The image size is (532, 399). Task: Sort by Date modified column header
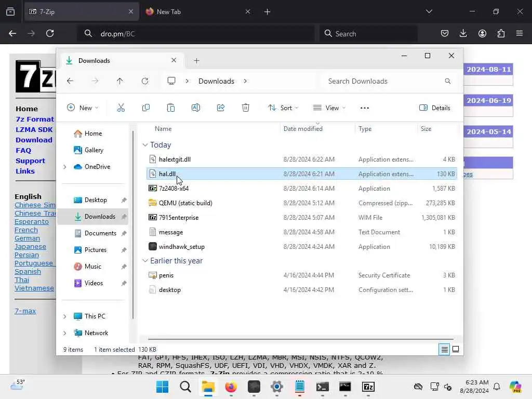pos(303,129)
